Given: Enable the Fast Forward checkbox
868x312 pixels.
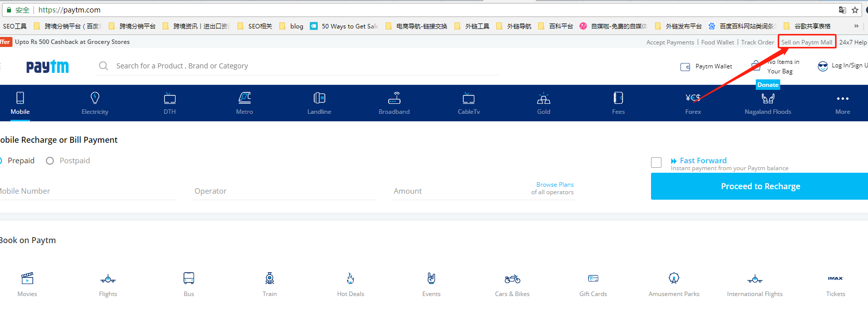Looking at the screenshot, I should coord(656,162).
